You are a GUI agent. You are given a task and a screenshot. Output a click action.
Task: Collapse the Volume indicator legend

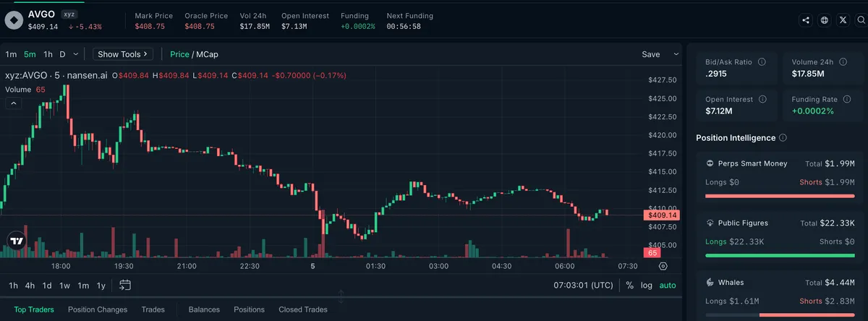14,103
